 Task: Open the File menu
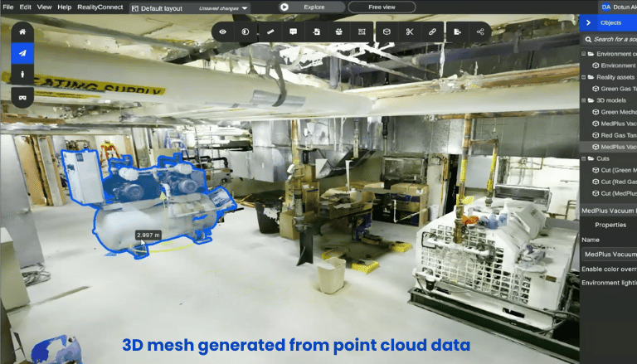pos(7,7)
